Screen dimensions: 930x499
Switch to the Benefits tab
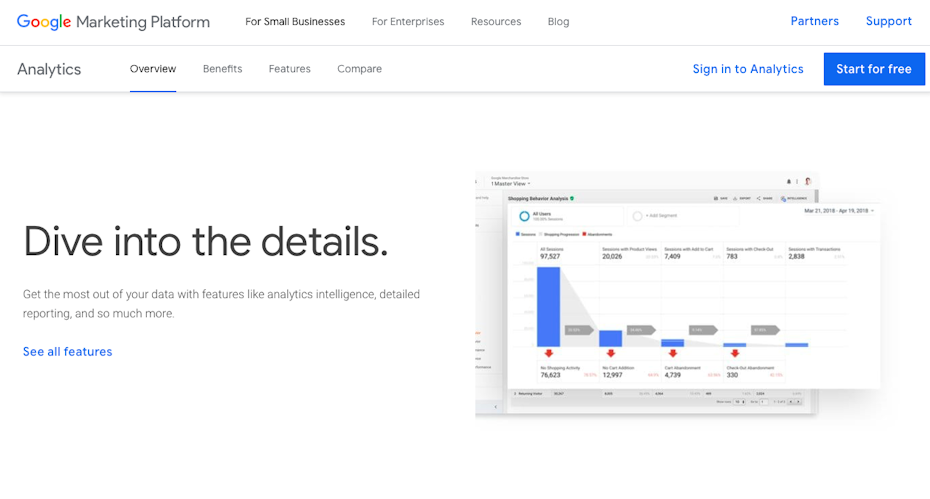pos(222,69)
